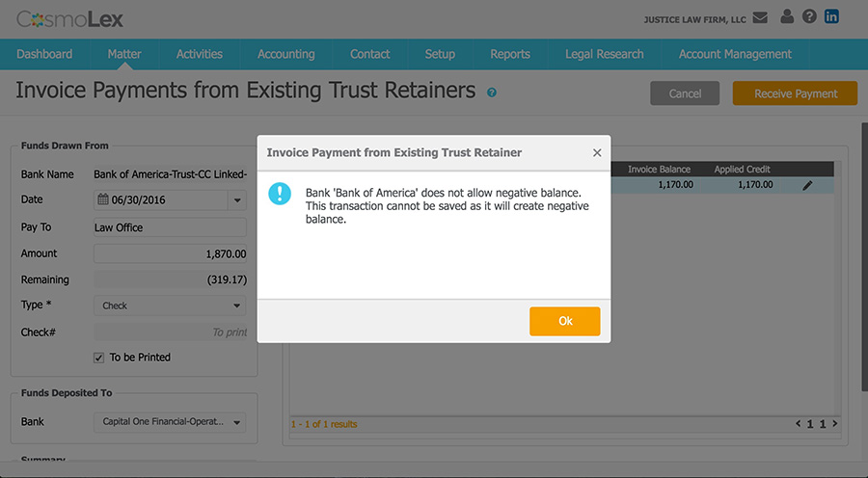Click the blue help icon beside page title

click(x=492, y=93)
